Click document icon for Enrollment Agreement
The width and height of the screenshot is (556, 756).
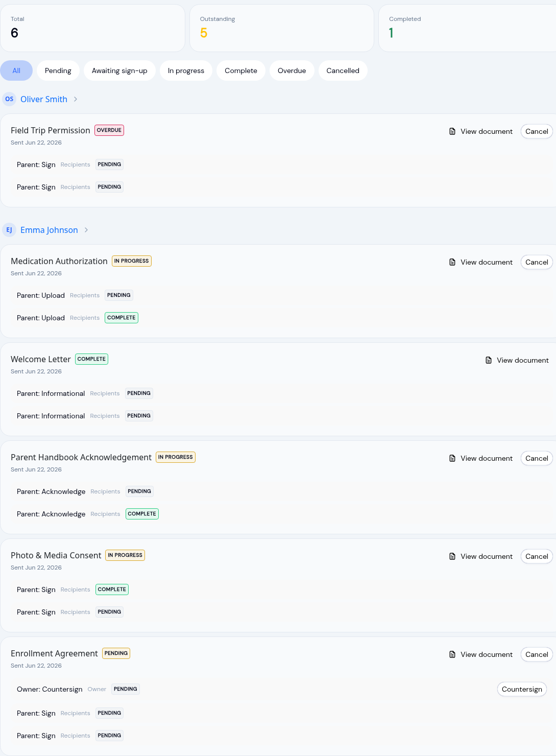(x=452, y=654)
